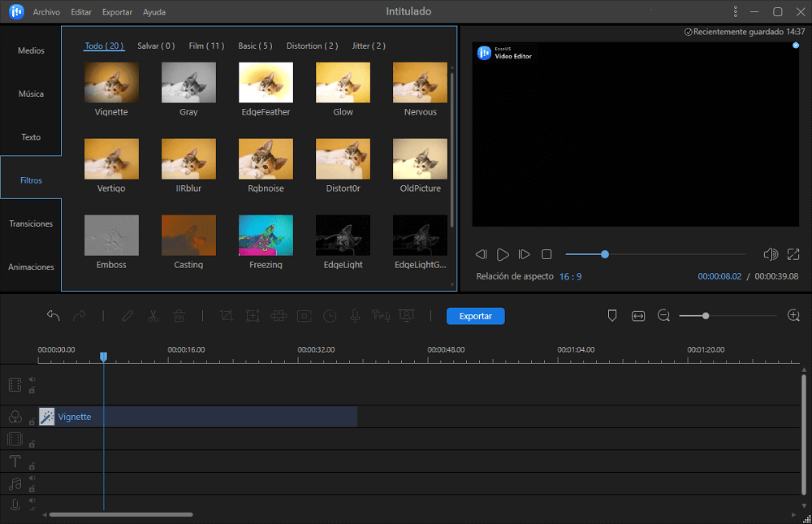Stop the preview playback

click(x=546, y=254)
